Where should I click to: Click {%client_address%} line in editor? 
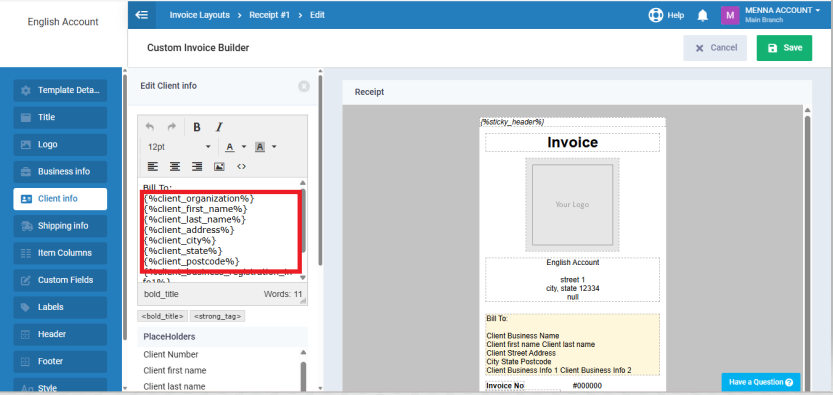tap(189, 230)
